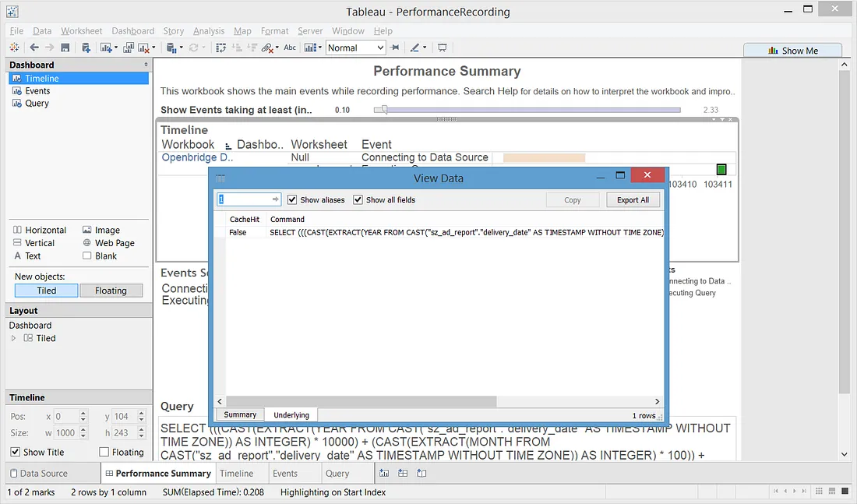Click the Connecting to Data Source timeline bar
This screenshot has width=857, height=504.
544,157
